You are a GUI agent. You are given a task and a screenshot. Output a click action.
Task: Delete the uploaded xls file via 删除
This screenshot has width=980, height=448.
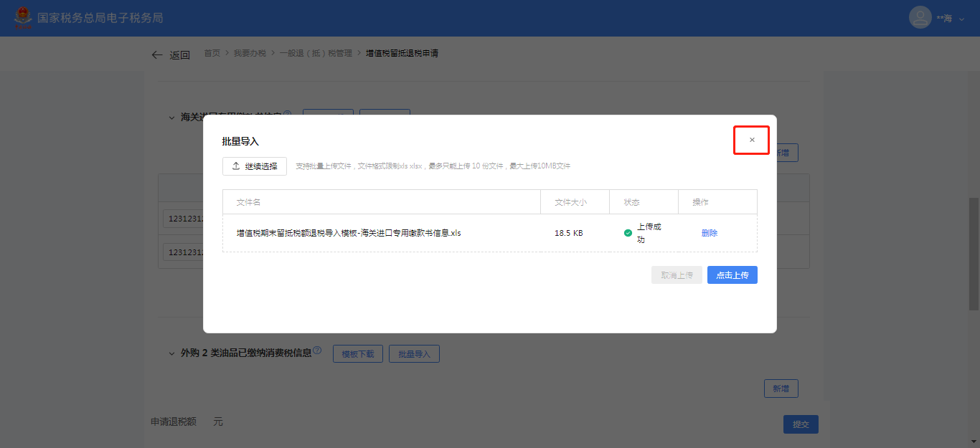coord(709,233)
